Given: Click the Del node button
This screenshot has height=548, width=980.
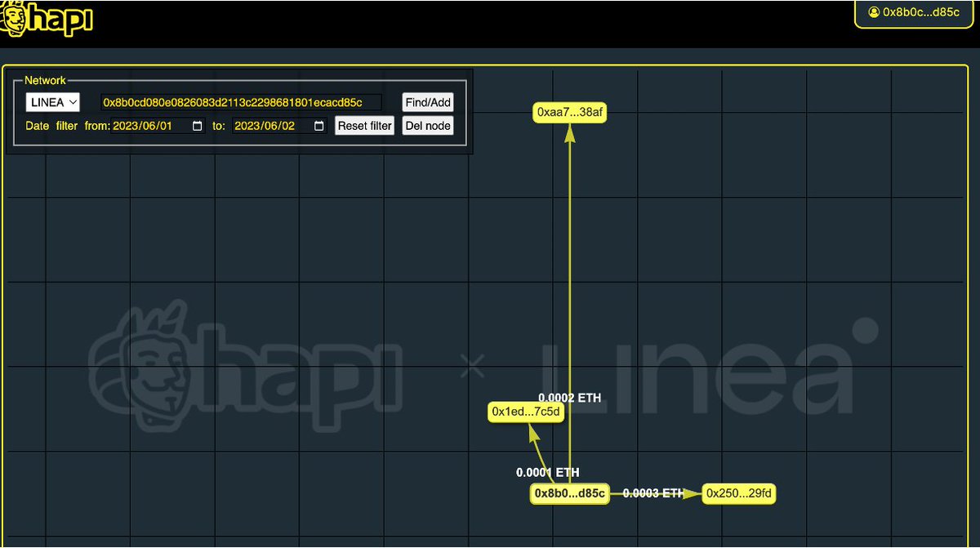Looking at the screenshot, I should pos(428,126).
